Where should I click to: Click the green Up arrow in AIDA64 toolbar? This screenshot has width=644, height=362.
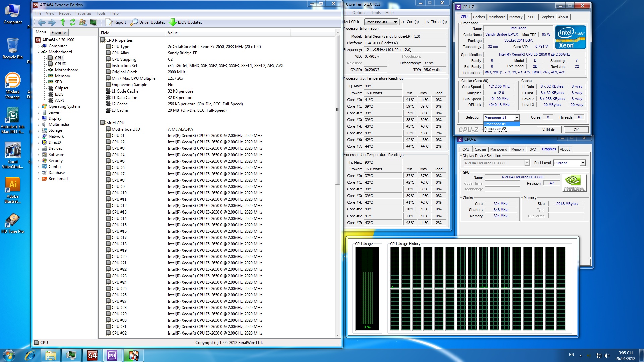point(63,22)
